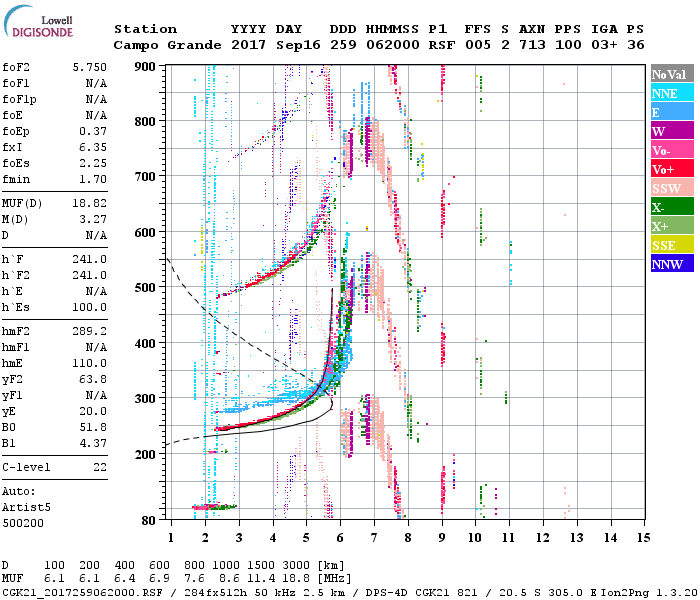Screen dimensions: 700x600
Task: Click the B1 value 4.37
Action: click(93, 444)
